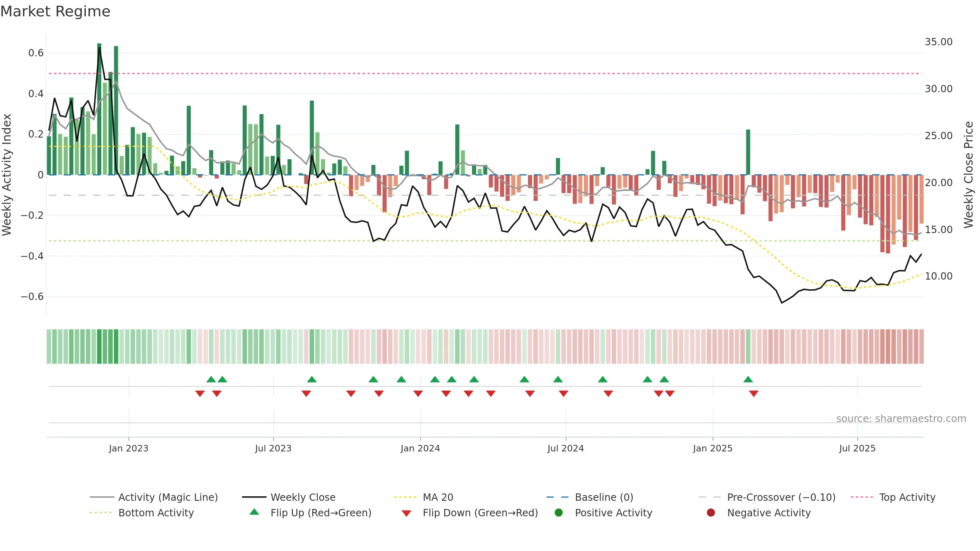This screenshot has height=551, width=980.
Task: Click the source: sharemaestro.com credit
Action: click(901, 418)
